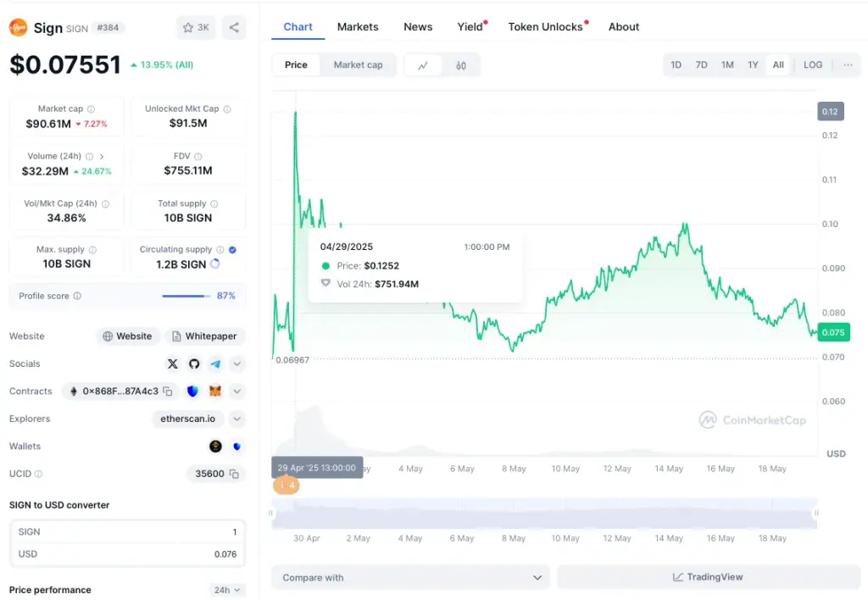
Task: Click the Circulating supply info icon
Action: (220, 250)
